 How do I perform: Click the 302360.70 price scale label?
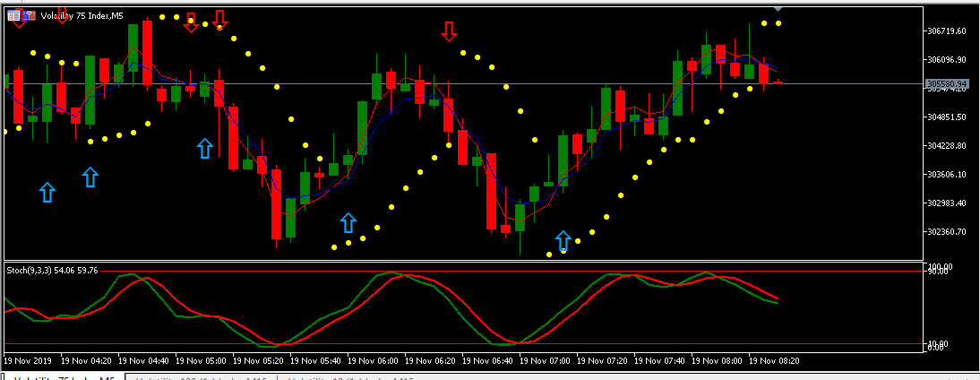click(946, 232)
